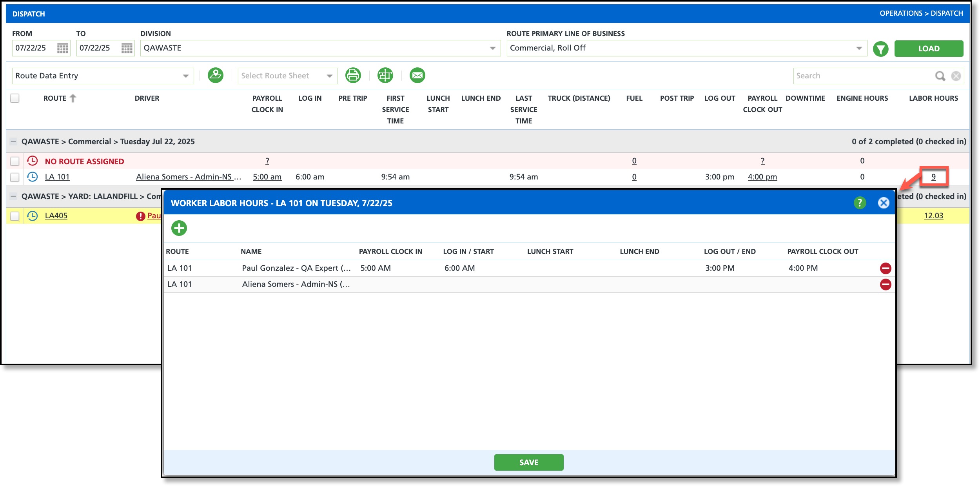This screenshot has width=980, height=493.
Task: Click the green map route icon
Action: click(x=215, y=75)
